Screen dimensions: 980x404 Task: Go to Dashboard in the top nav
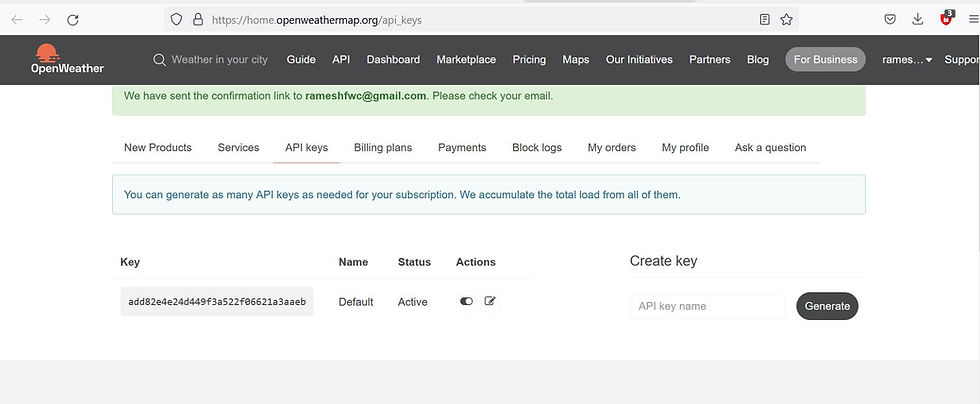393,59
